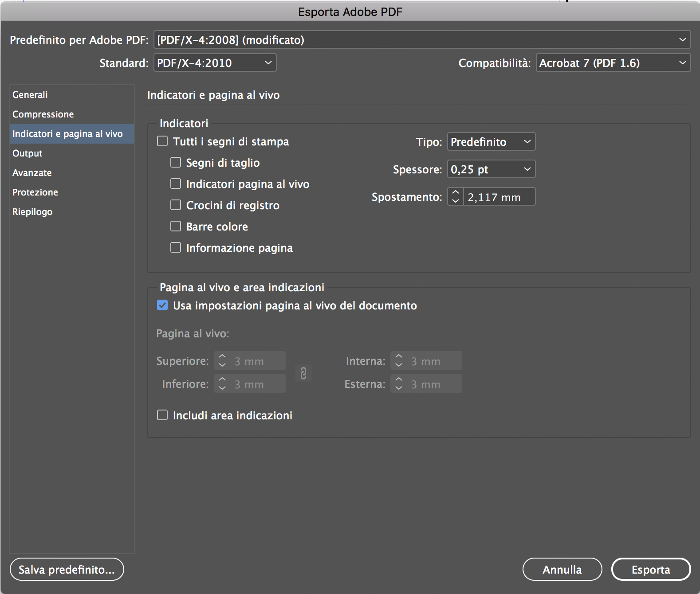Uncheck Usa impostazioni pagina al vivo del documento
The height and width of the screenshot is (594, 700).
coord(162,305)
